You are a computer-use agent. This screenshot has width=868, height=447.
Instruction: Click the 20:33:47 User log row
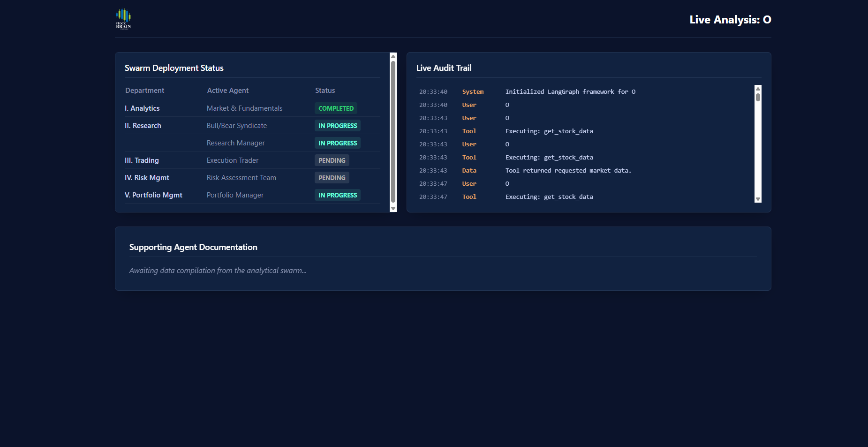(x=585, y=184)
